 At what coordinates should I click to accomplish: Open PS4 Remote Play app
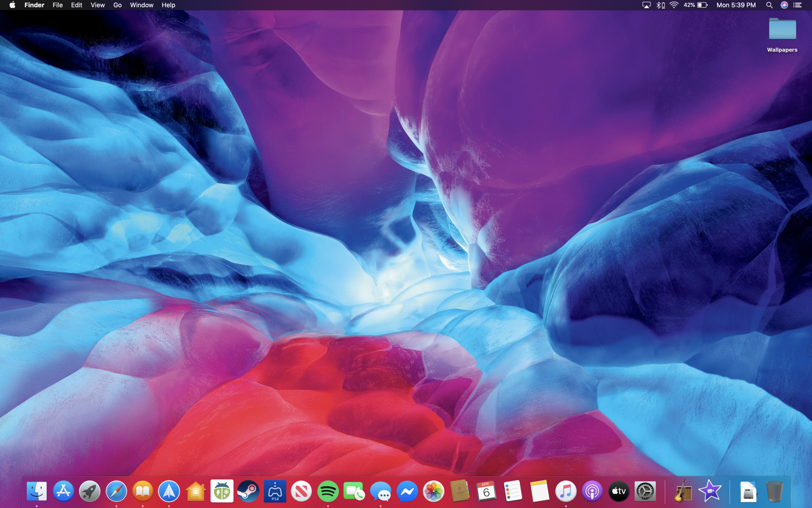(x=275, y=491)
